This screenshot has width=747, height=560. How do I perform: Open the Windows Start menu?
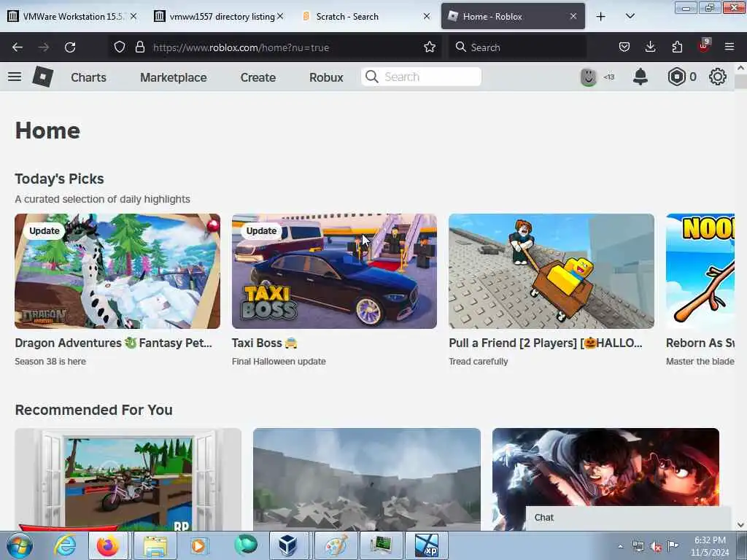tap(20, 545)
